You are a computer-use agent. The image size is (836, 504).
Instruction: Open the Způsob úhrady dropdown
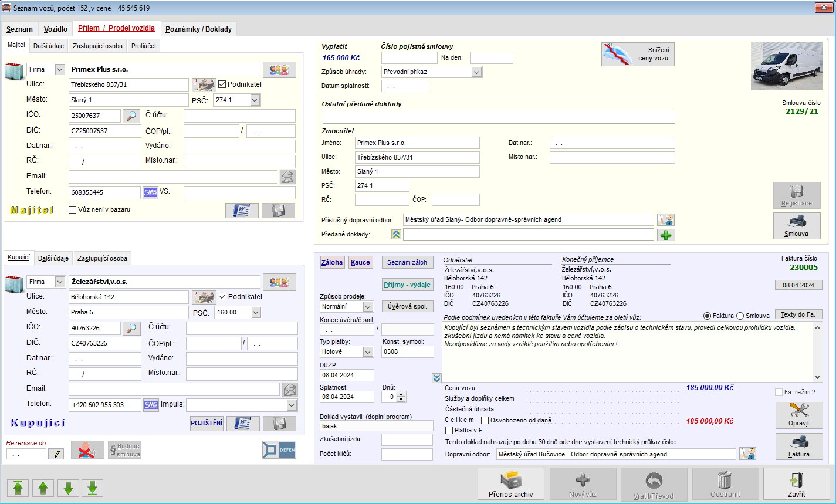click(476, 72)
